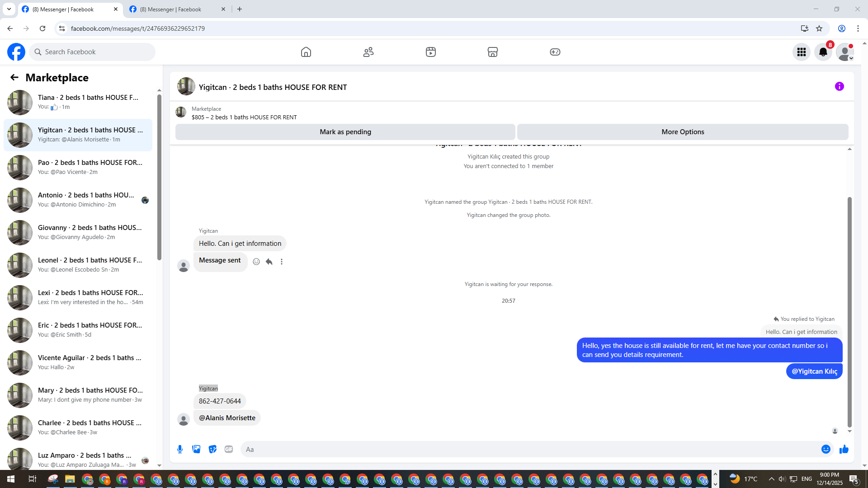This screenshot has height=488, width=868.
Task: Open the emoji picker in message box
Action: point(826,449)
